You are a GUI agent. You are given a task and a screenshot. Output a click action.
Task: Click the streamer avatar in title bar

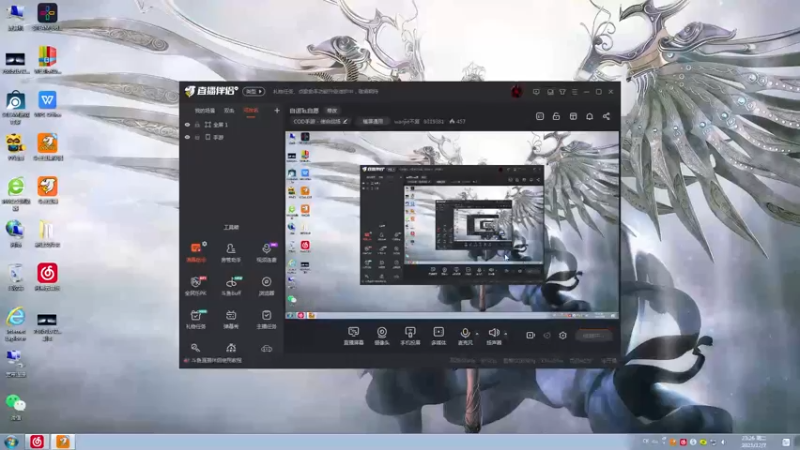[x=516, y=92]
